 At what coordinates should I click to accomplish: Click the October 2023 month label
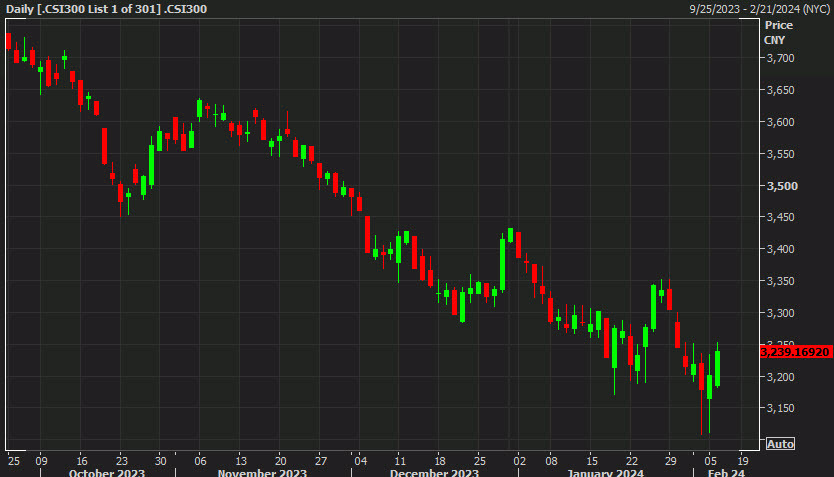point(106,472)
